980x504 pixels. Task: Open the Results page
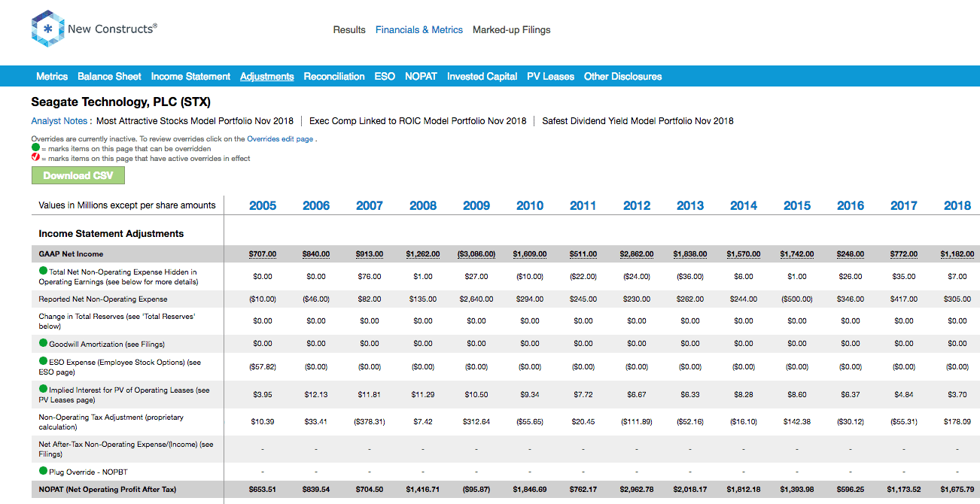click(349, 30)
